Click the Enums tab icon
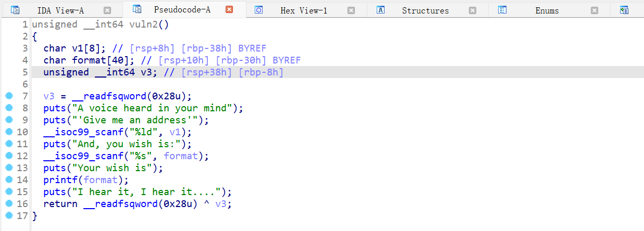The height and width of the screenshot is (231, 644). 502,10
